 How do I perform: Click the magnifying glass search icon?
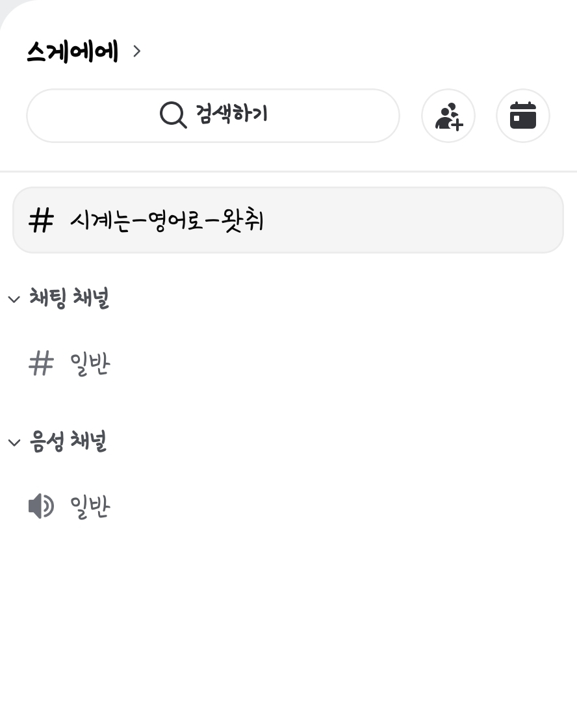pos(173,114)
